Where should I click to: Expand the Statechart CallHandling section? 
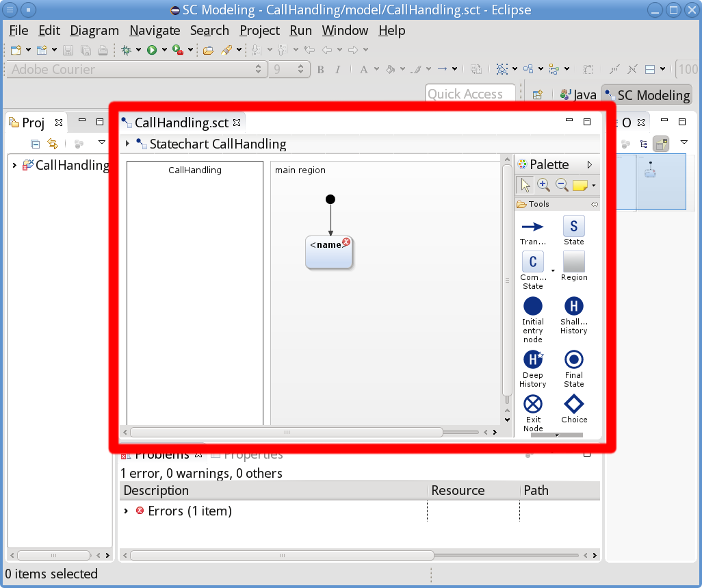point(127,144)
